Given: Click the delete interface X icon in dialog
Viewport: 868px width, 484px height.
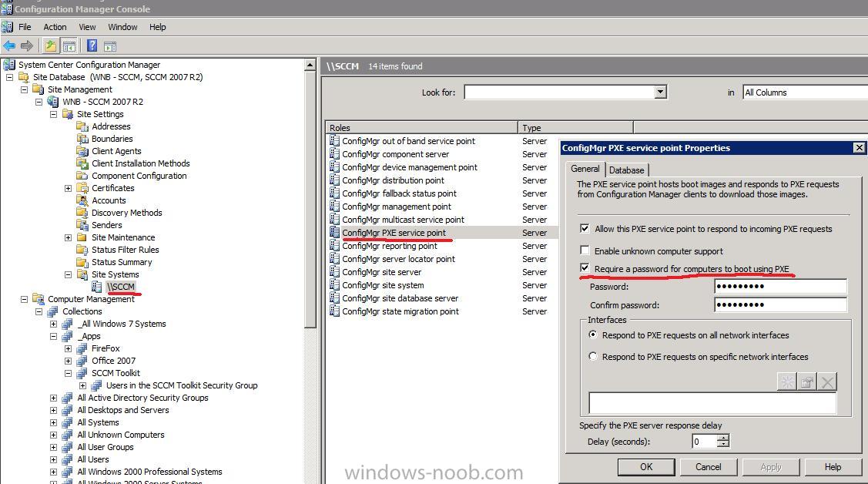Looking at the screenshot, I should click(x=827, y=381).
